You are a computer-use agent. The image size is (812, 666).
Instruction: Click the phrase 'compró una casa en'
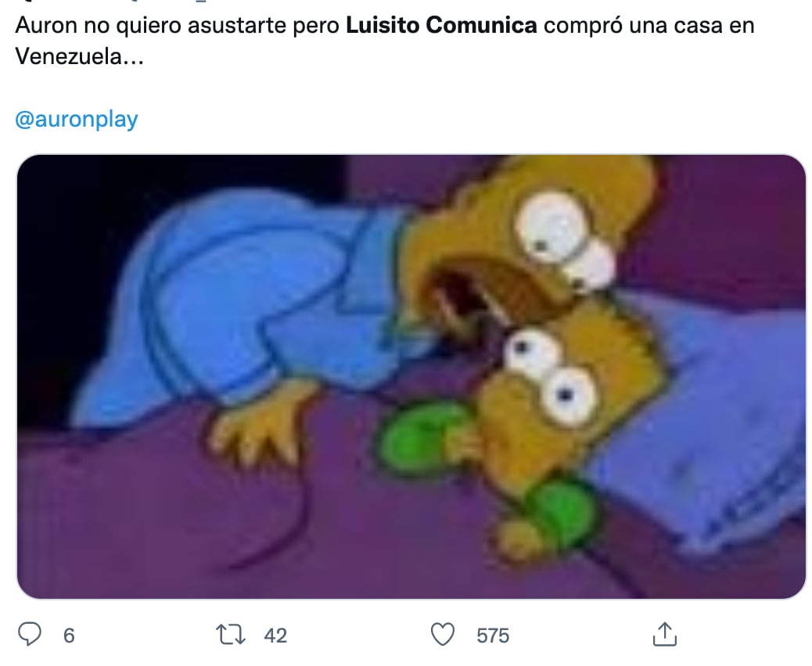point(649,25)
